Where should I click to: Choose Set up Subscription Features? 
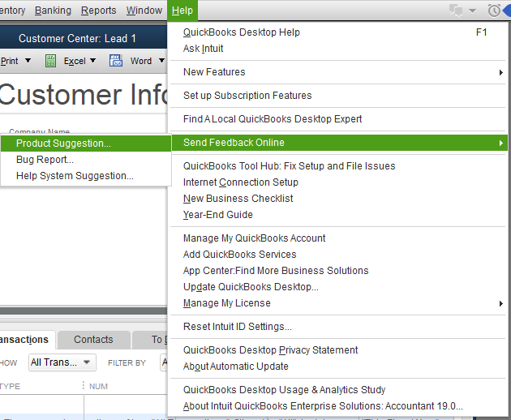(337, 96)
